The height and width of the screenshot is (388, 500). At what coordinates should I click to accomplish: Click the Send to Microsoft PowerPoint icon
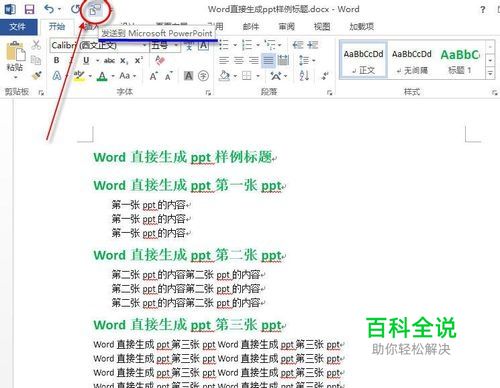pos(95,11)
